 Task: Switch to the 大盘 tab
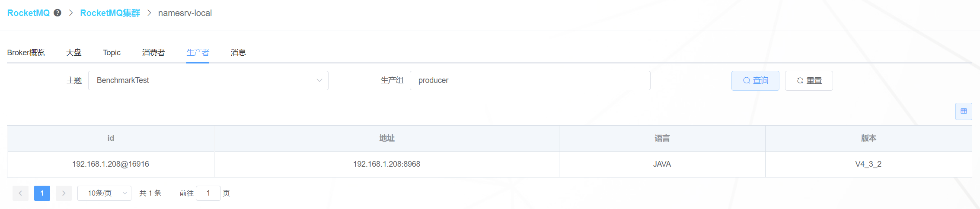click(x=73, y=53)
